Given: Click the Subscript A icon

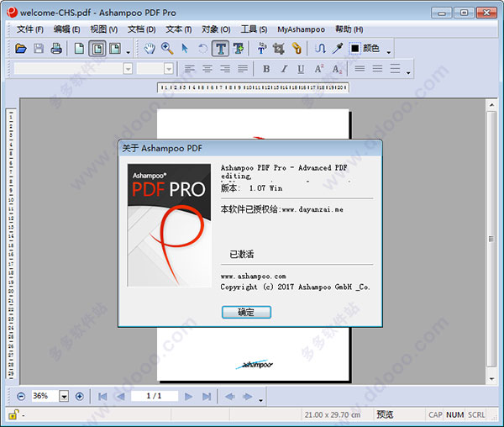Looking at the screenshot, I should click(337, 69).
